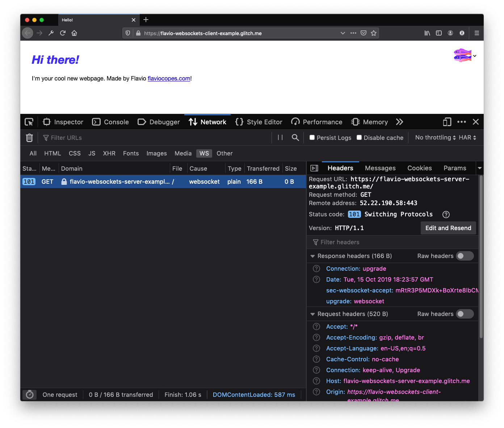Open the Firefox Library panel
Image resolution: width=504 pixels, height=428 pixels.
coord(427,33)
